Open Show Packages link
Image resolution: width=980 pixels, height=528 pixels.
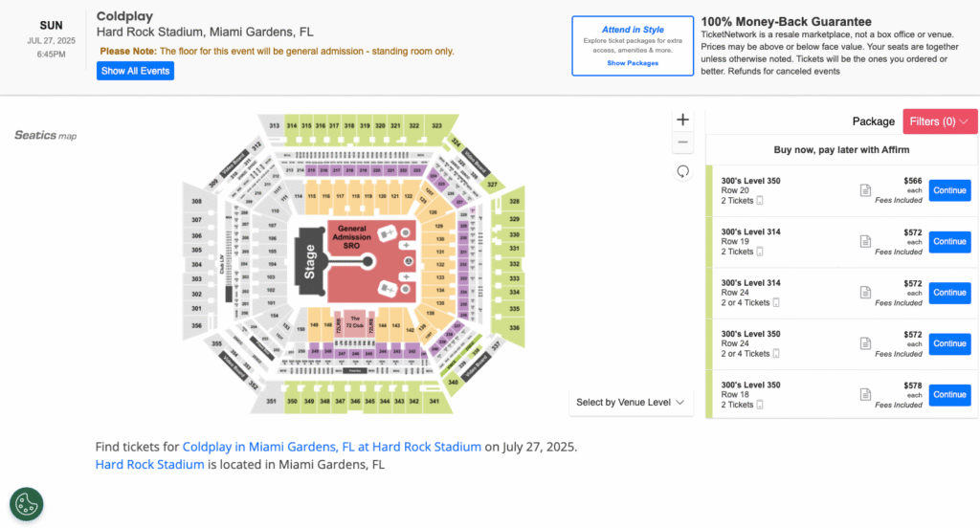click(633, 63)
